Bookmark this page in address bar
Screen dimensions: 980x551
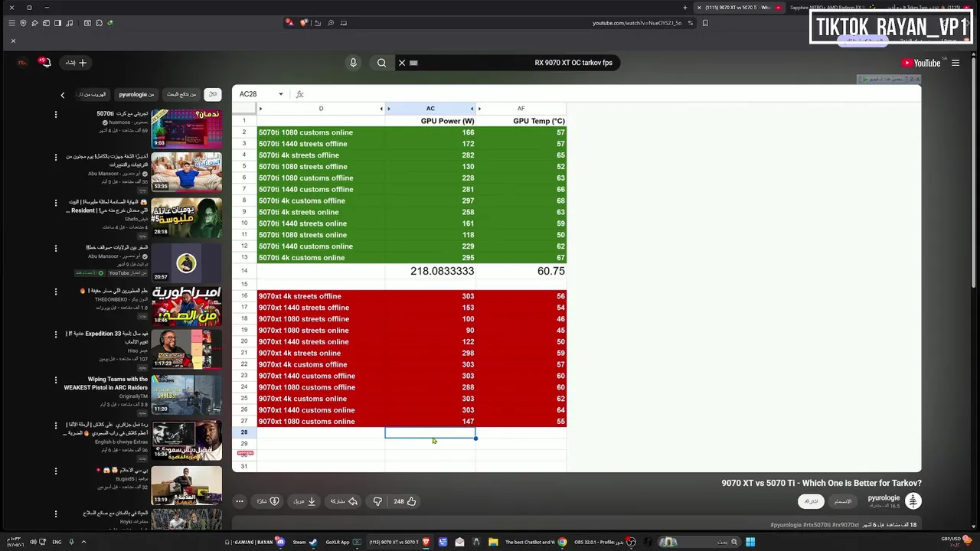(705, 23)
